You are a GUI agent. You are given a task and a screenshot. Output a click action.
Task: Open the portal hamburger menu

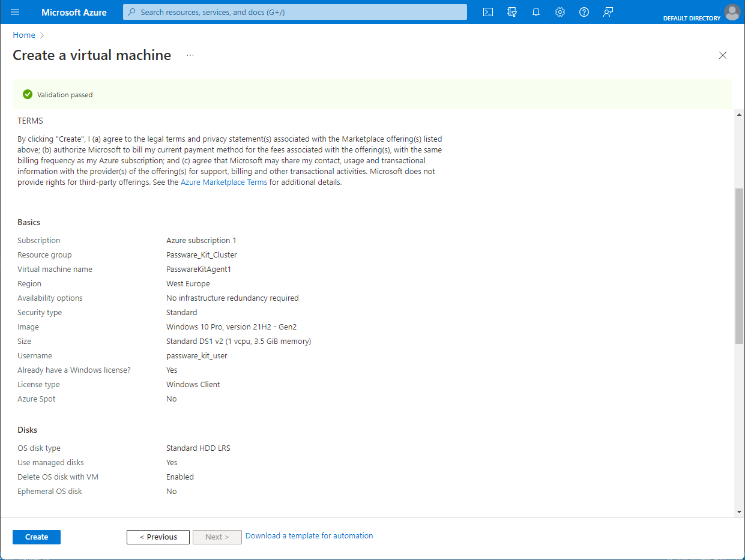15,12
